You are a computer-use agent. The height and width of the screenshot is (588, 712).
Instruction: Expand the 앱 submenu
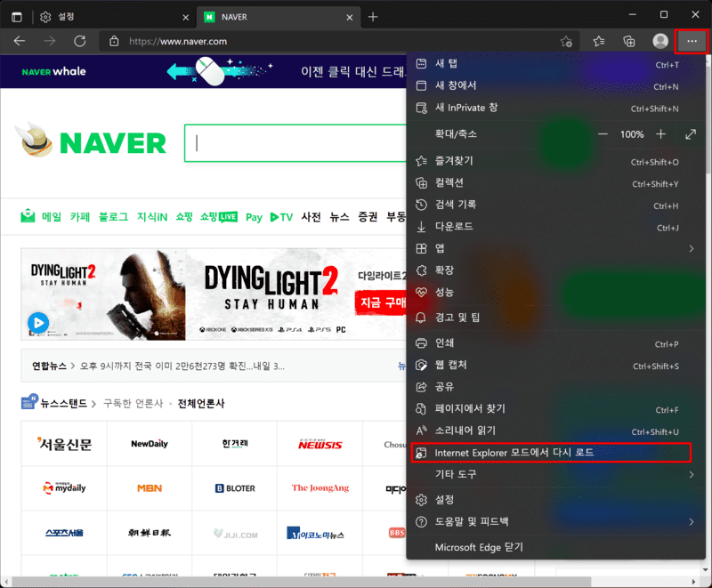(555, 248)
